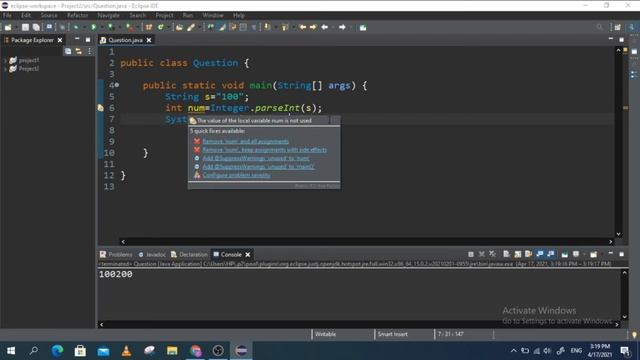Image resolution: width=640 pixels, height=360 pixels.
Task: Click the Windows Start button
Action: pyautogui.click(x=11, y=351)
